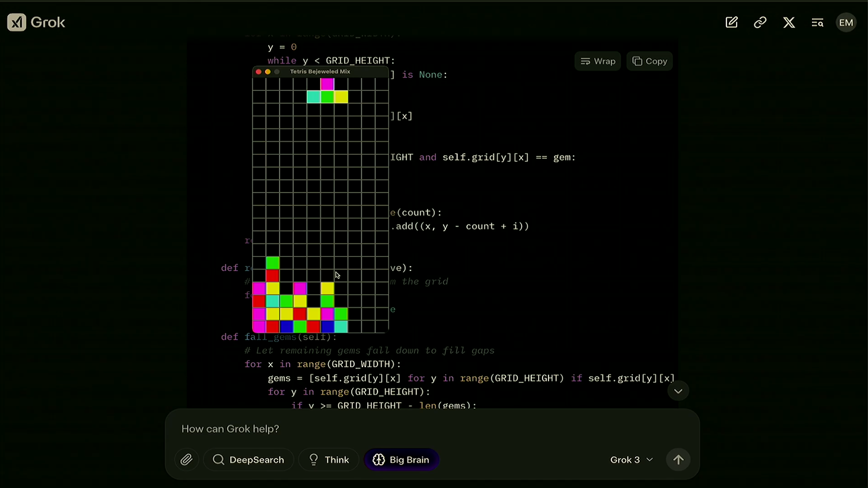Screen dimensions: 868x488
Task: Open the Grok 3 model dropdown
Action: coord(632,460)
